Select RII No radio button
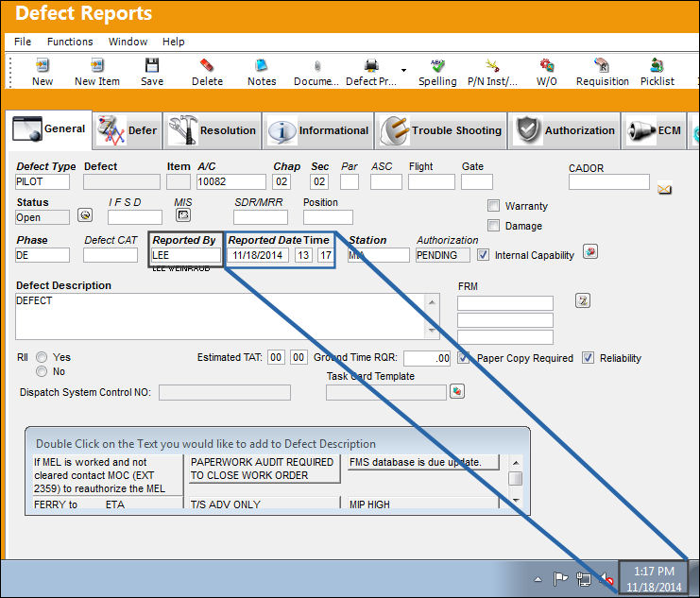Image resolution: width=700 pixels, height=598 pixels. 42,371
